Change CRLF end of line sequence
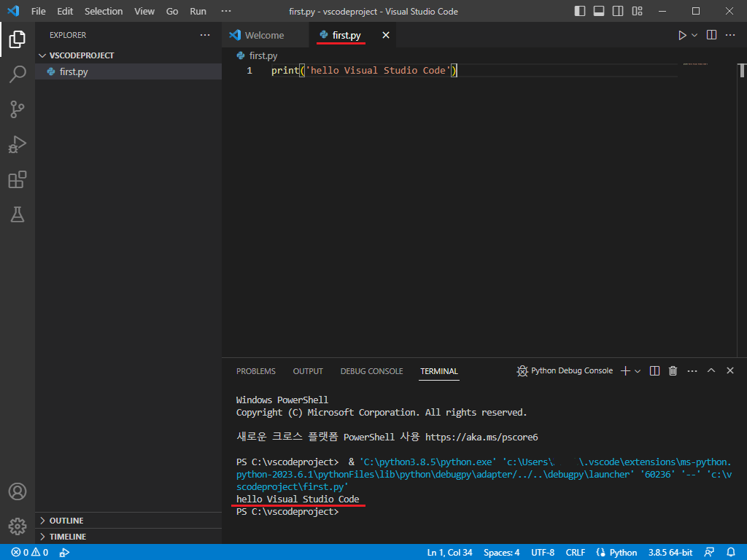The height and width of the screenshot is (560, 747). coord(575,553)
